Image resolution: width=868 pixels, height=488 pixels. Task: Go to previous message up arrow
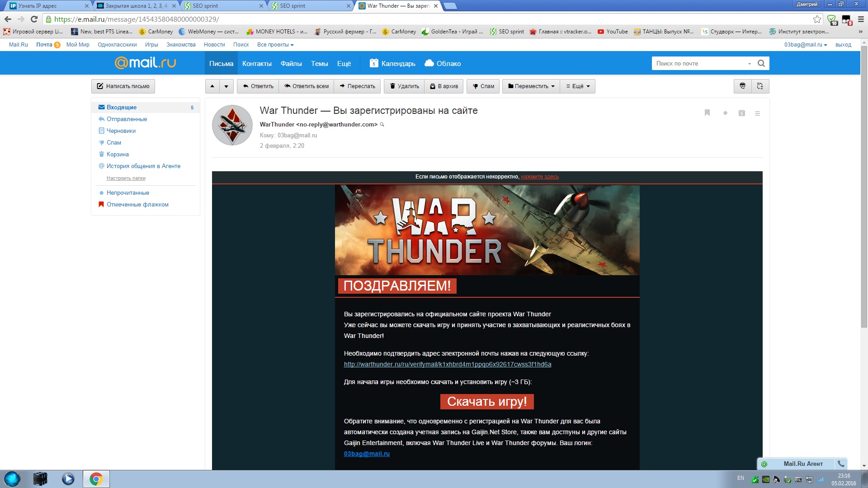click(212, 86)
